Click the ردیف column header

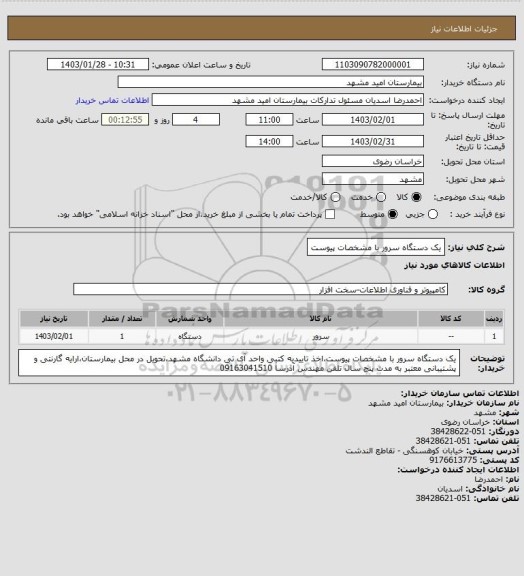(x=494, y=318)
